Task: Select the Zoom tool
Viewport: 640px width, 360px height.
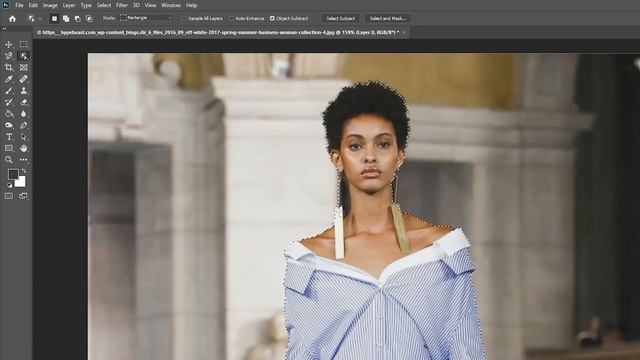Action: pos(9,160)
